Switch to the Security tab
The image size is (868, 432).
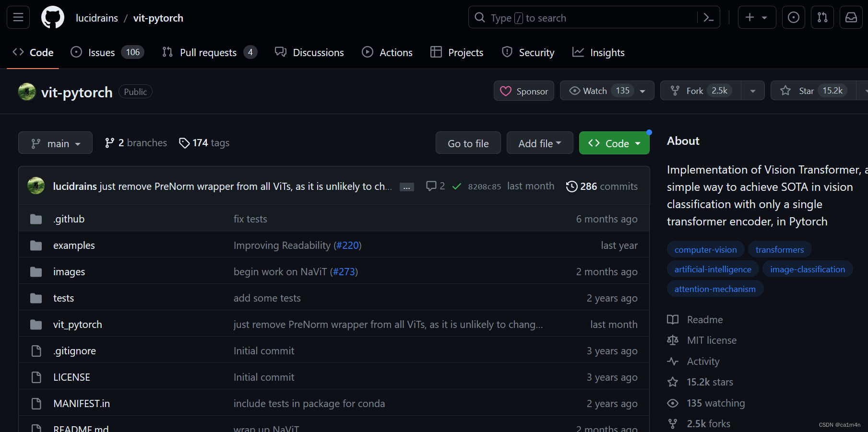528,52
